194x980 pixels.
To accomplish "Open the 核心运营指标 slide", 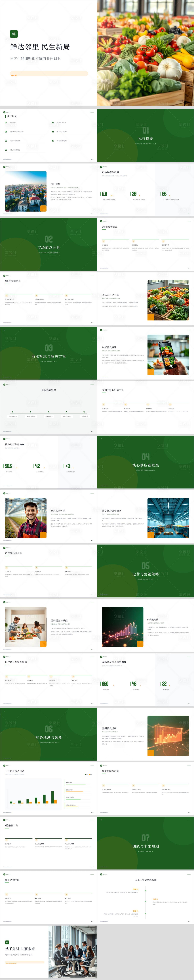I will pyautogui.click(x=48, y=462).
